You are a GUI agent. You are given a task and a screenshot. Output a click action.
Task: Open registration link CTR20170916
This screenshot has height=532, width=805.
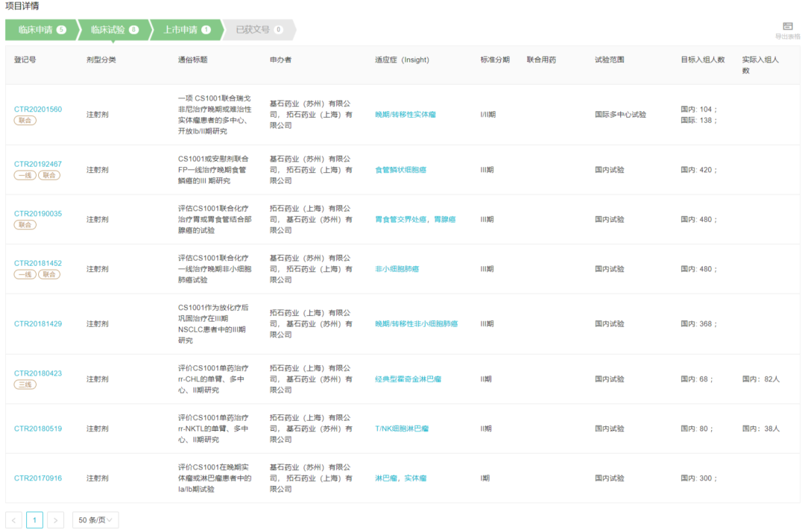coord(38,478)
